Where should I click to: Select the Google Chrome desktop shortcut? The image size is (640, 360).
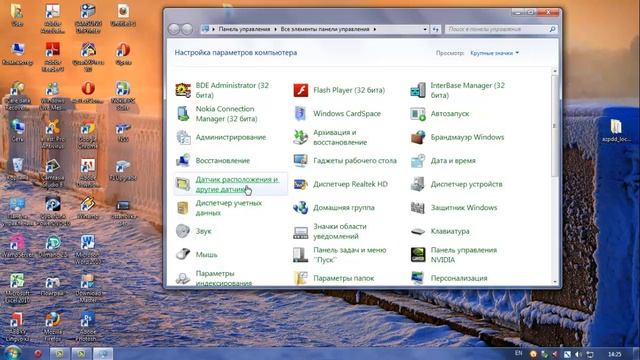(88, 135)
